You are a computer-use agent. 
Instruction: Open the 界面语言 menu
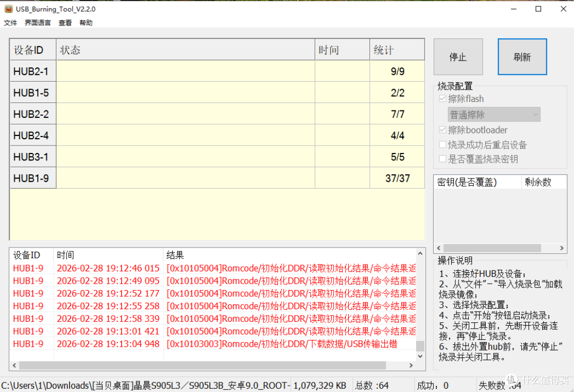38,23
